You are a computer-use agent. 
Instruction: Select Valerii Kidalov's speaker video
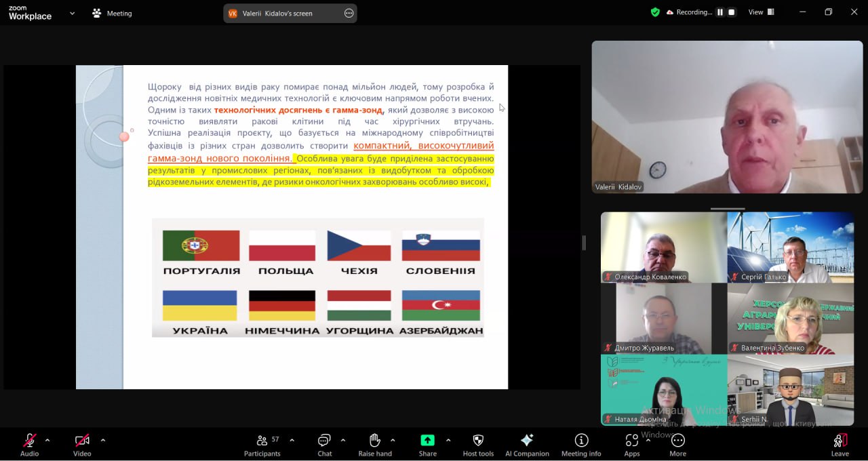727,117
